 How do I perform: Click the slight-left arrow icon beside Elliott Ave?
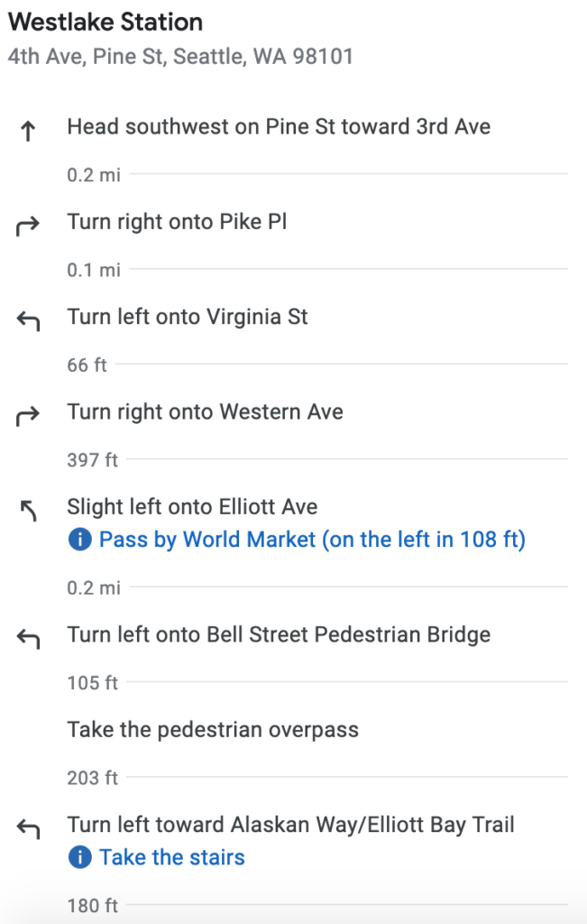28,512
